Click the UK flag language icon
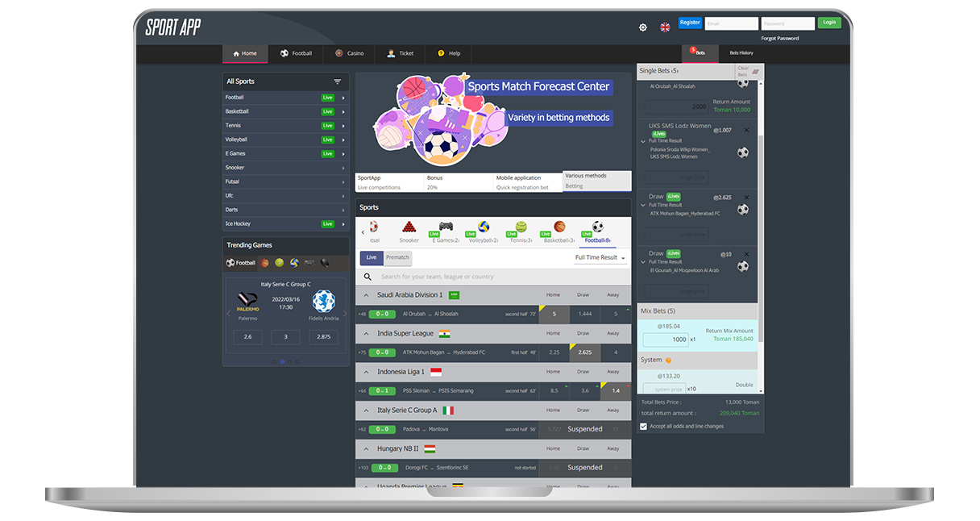 pos(665,27)
